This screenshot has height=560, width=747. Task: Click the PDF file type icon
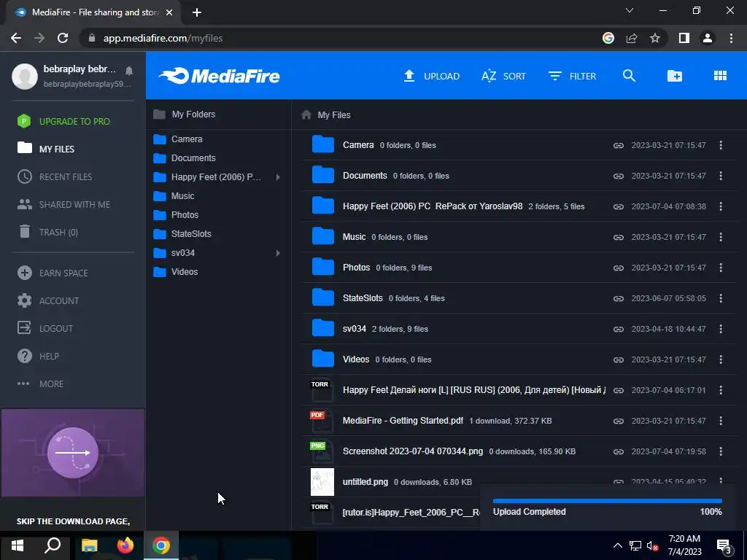(x=321, y=421)
